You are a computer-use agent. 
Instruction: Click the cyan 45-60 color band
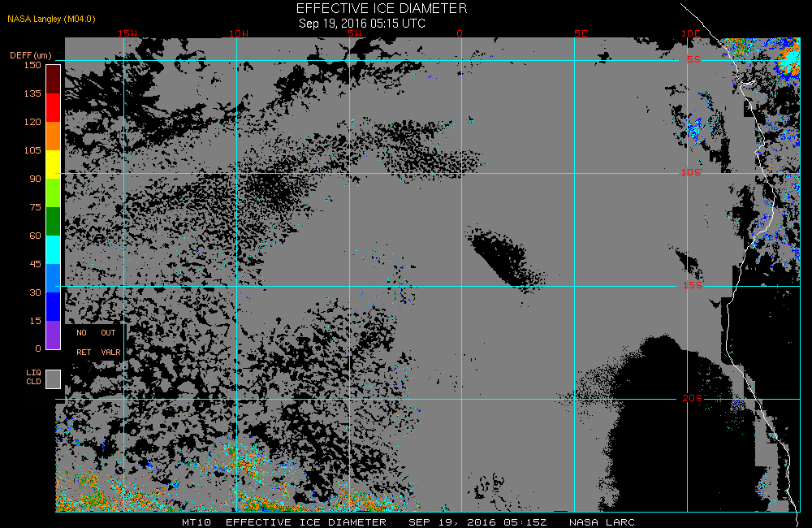point(54,249)
